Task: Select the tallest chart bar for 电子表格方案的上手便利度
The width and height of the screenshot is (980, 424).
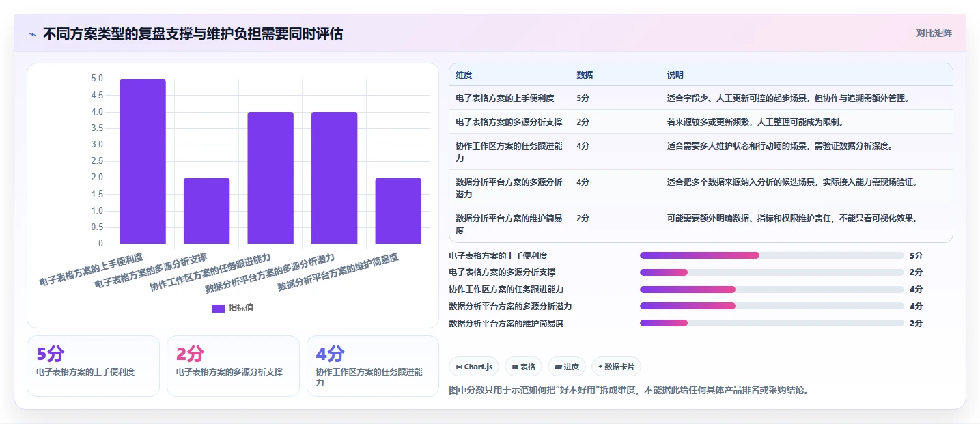Action: click(143, 161)
